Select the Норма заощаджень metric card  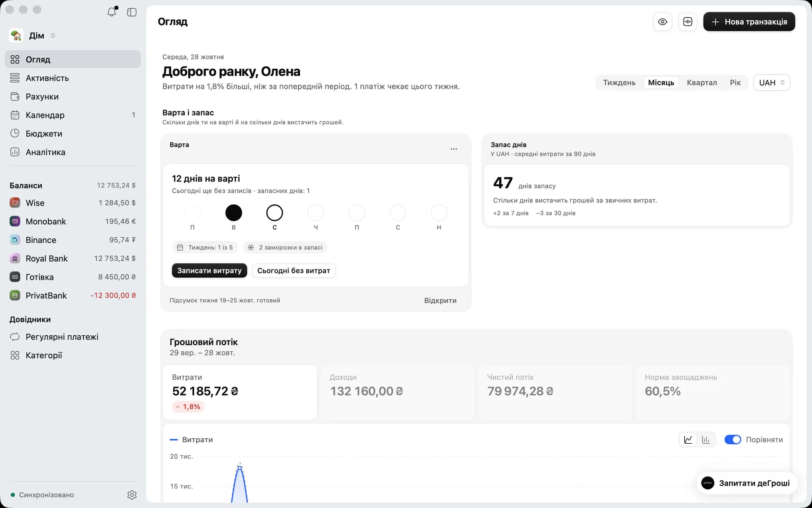[x=712, y=392]
